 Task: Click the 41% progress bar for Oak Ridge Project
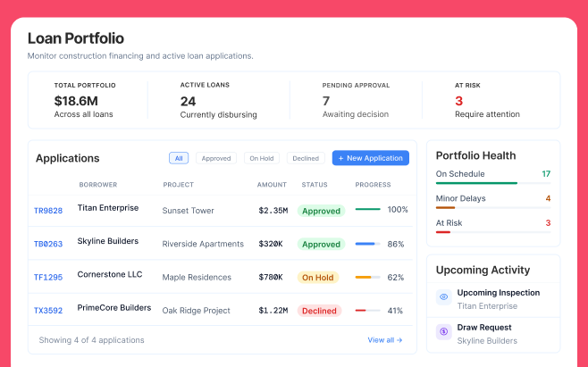367,311
